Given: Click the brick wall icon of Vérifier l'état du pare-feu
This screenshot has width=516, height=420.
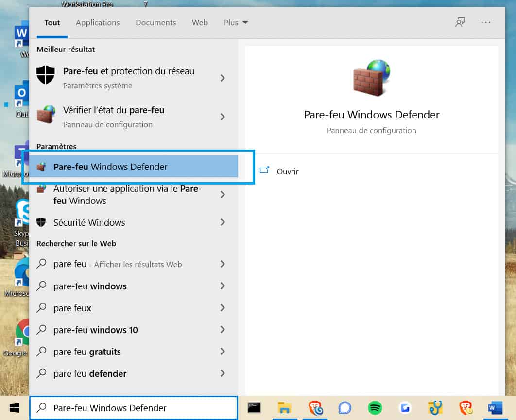Looking at the screenshot, I should click(46, 114).
